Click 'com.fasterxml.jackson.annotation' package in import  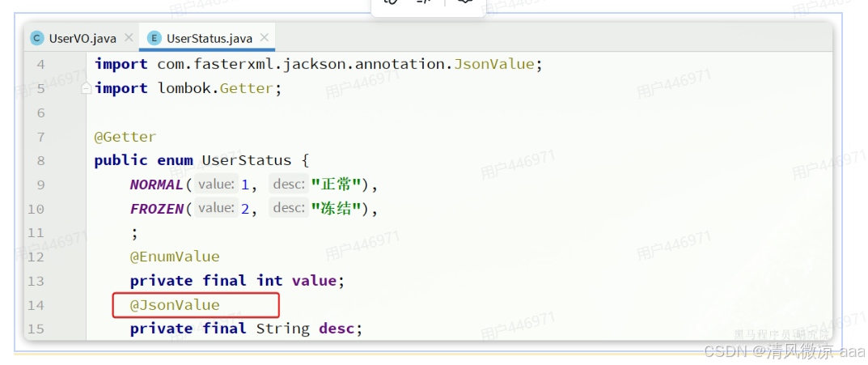tap(301, 64)
